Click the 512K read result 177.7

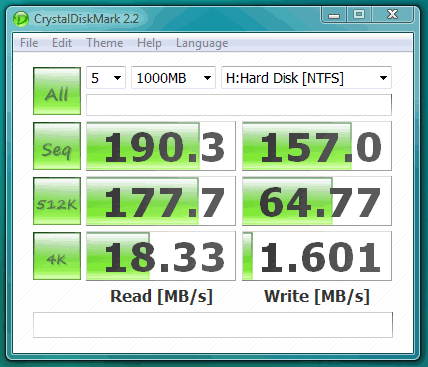coord(161,201)
